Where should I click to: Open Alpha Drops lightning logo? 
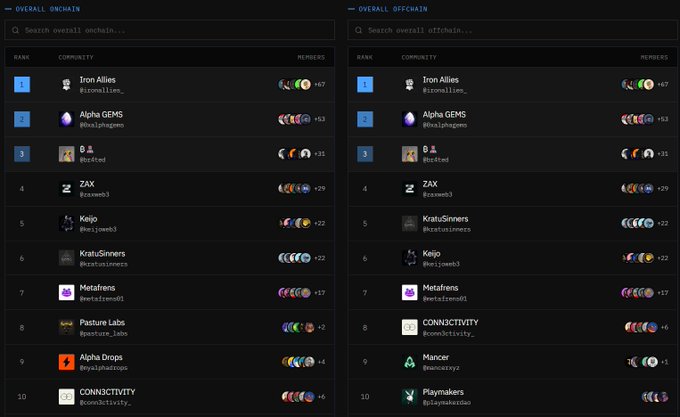tap(66, 362)
